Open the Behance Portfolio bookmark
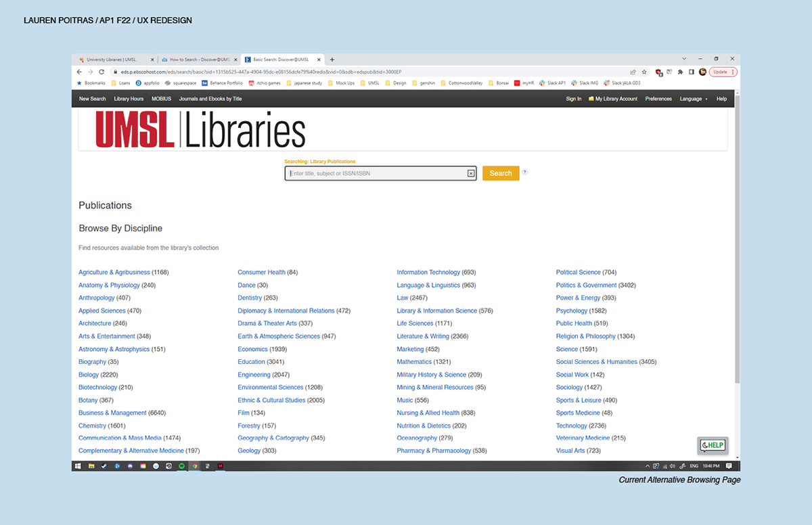 [x=222, y=83]
